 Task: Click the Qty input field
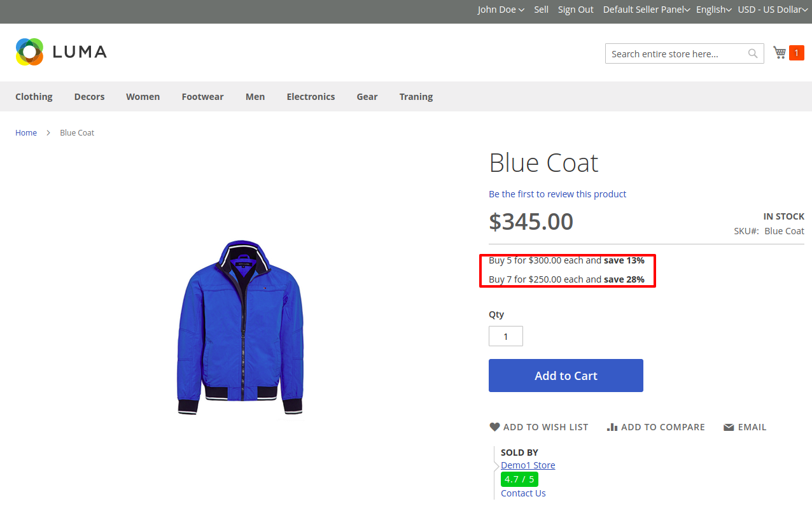click(x=505, y=336)
